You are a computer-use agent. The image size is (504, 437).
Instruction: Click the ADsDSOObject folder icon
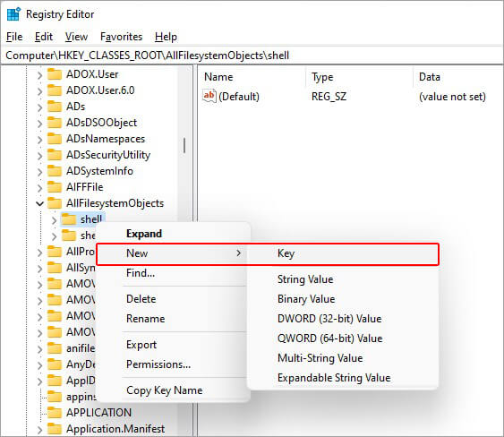tap(55, 123)
